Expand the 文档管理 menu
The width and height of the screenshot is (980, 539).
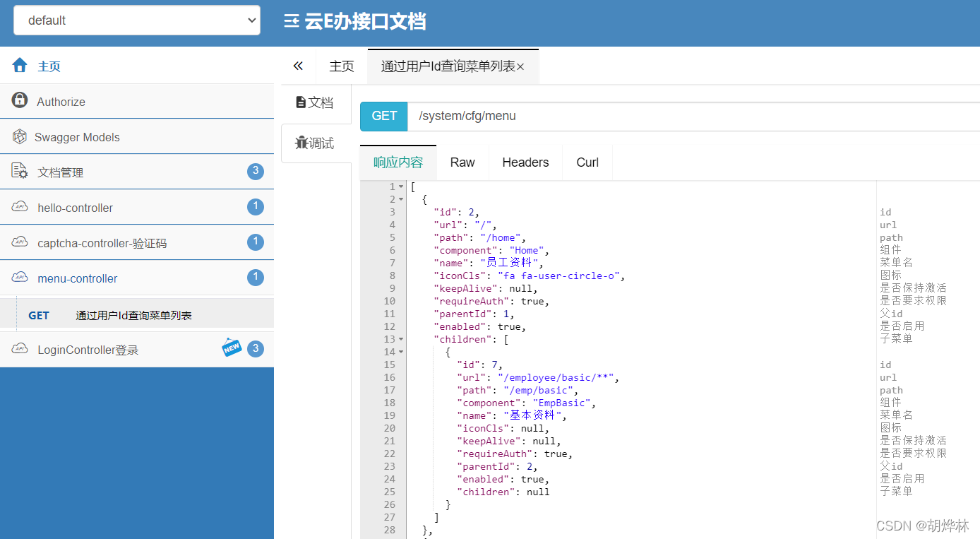pyautogui.click(x=137, y=172)
